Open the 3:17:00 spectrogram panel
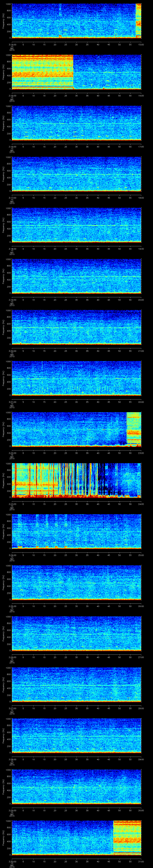The image size is (153, 868). [x=76, y=174]
